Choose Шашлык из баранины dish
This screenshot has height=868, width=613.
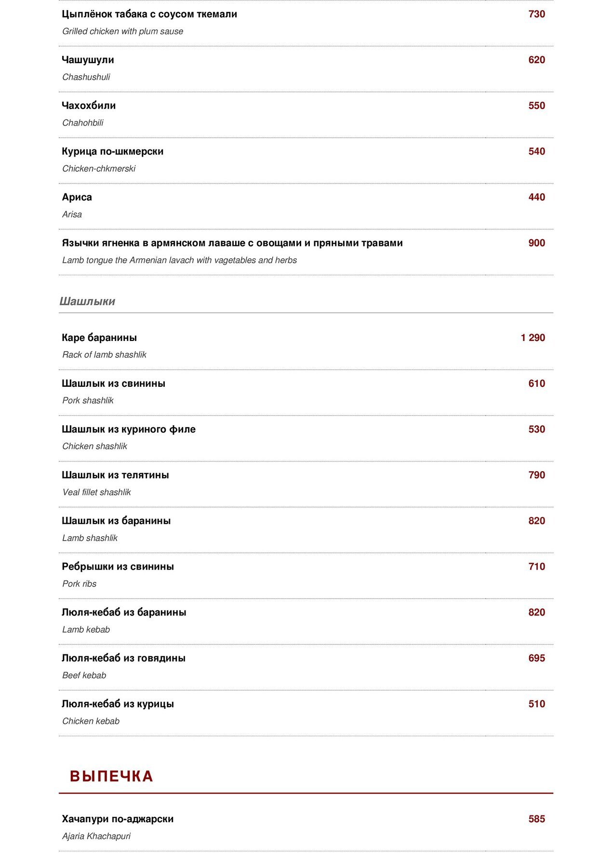116,521
